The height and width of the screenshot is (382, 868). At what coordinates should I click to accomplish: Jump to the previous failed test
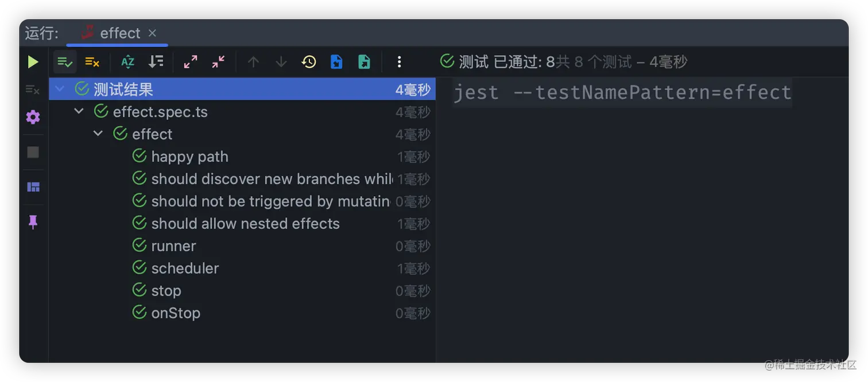point(253,61)
